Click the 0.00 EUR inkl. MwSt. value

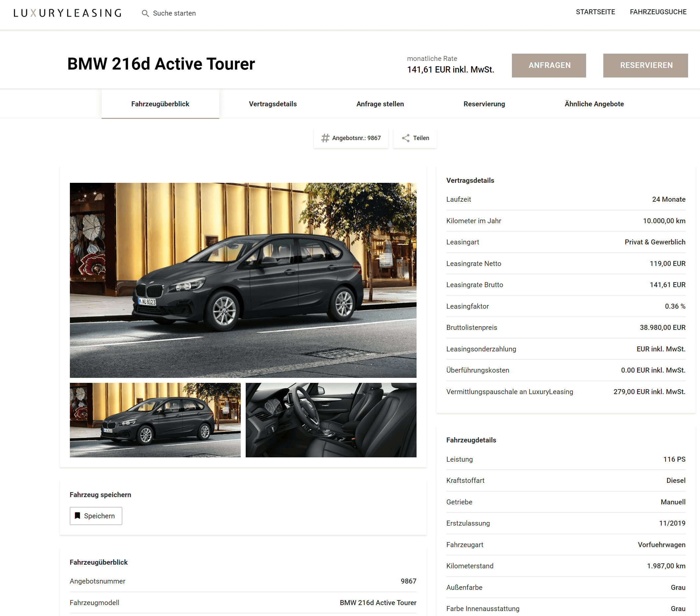653,370
